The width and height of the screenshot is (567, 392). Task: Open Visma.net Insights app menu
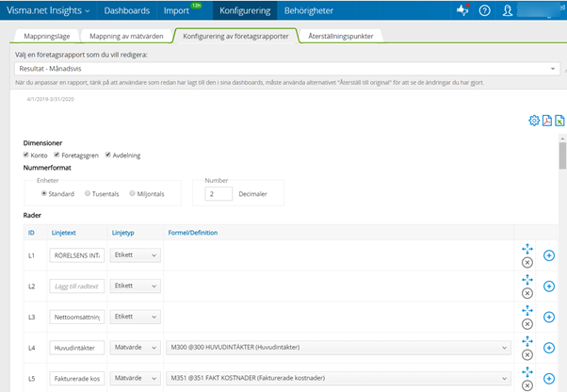point(48,10)
